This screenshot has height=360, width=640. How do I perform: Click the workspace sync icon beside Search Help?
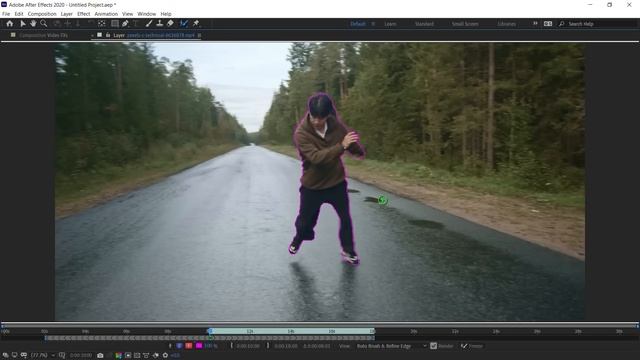(x=548, y=24)
